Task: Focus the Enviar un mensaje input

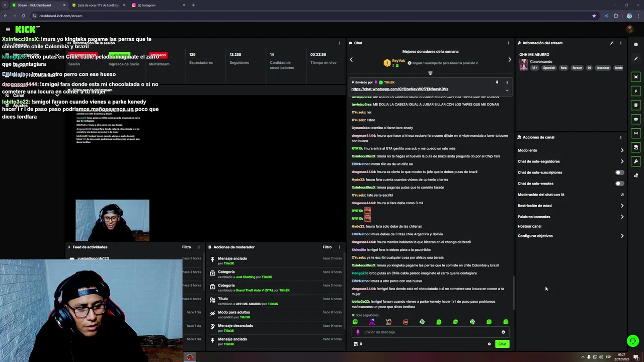Action: pyautogui.click(x=430, y=332)
